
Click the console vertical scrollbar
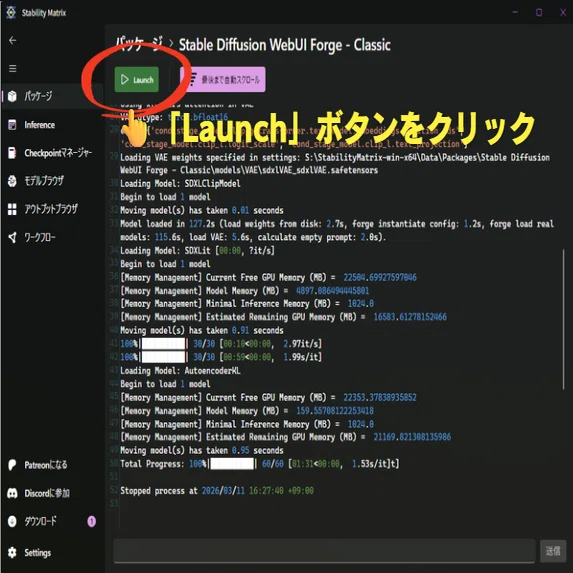pos(563,319)
